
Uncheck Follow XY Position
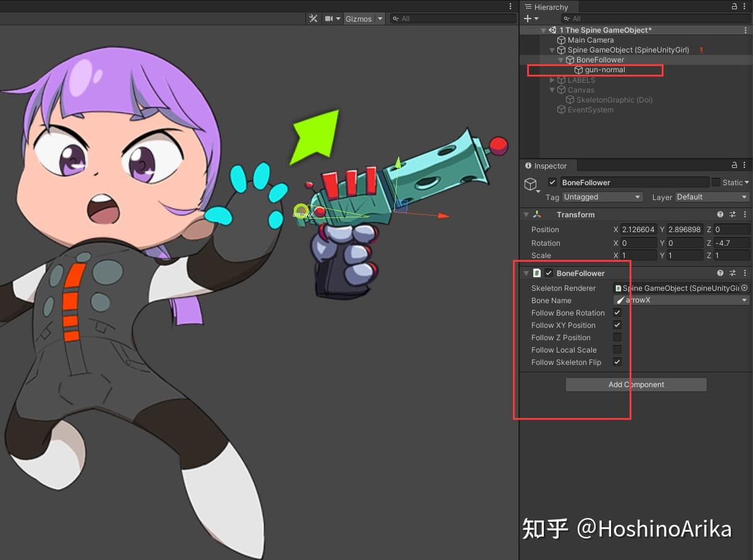tap(617, 325)
